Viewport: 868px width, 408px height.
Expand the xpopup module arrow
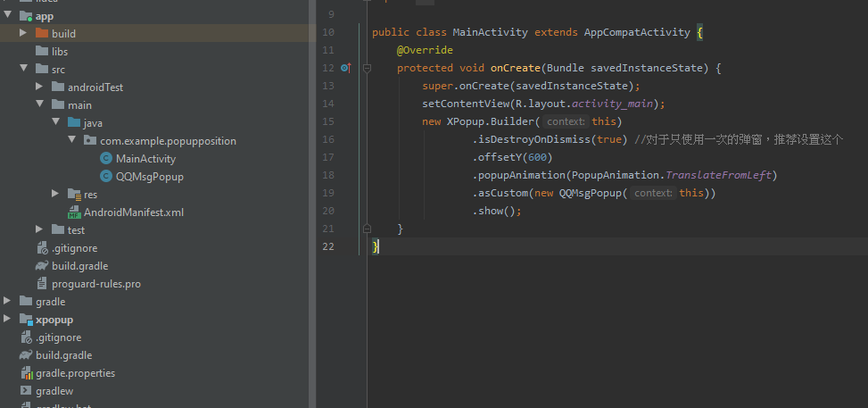(x=6, y=319)
